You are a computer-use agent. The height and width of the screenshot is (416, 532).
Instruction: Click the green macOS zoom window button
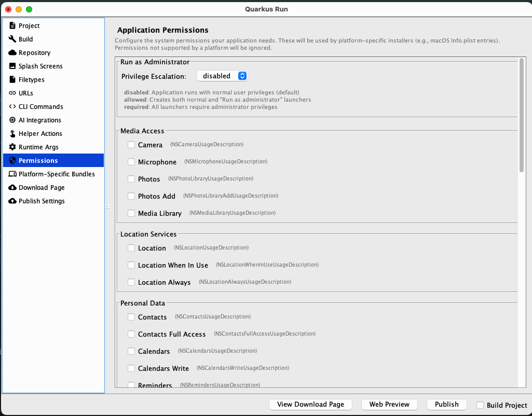tap(29, 9)
